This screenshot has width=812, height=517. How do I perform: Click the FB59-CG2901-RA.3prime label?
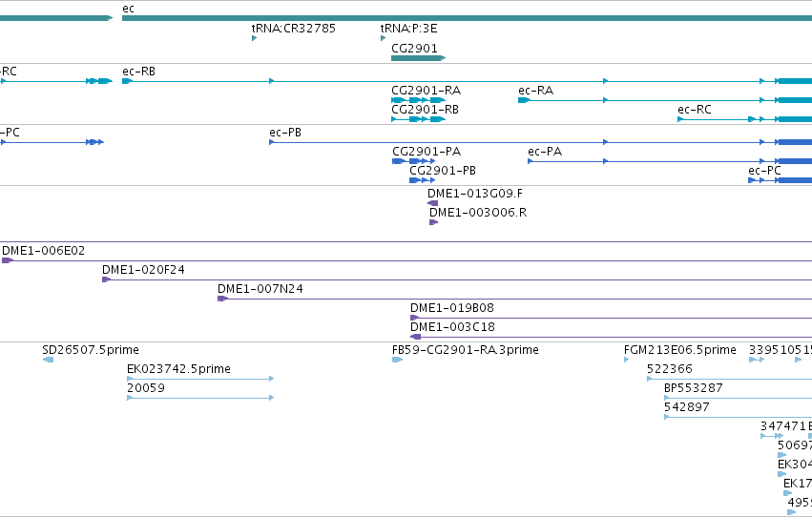(466, 350)
